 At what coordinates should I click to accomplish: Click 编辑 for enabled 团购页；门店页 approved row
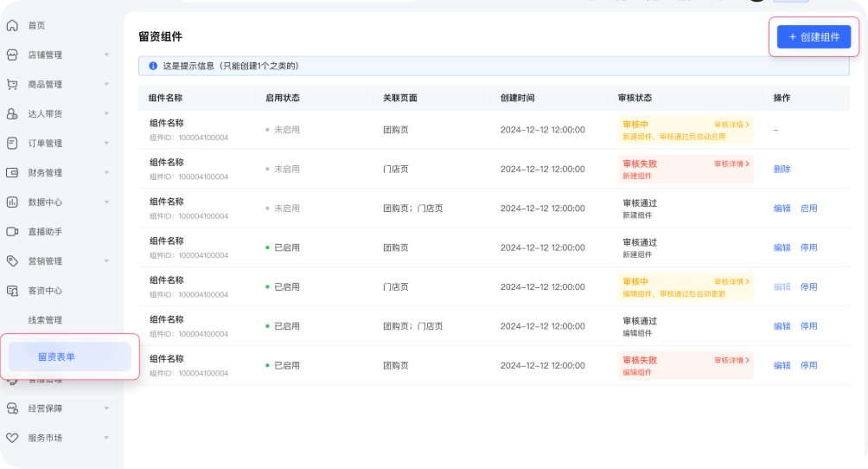pos(782,326)
